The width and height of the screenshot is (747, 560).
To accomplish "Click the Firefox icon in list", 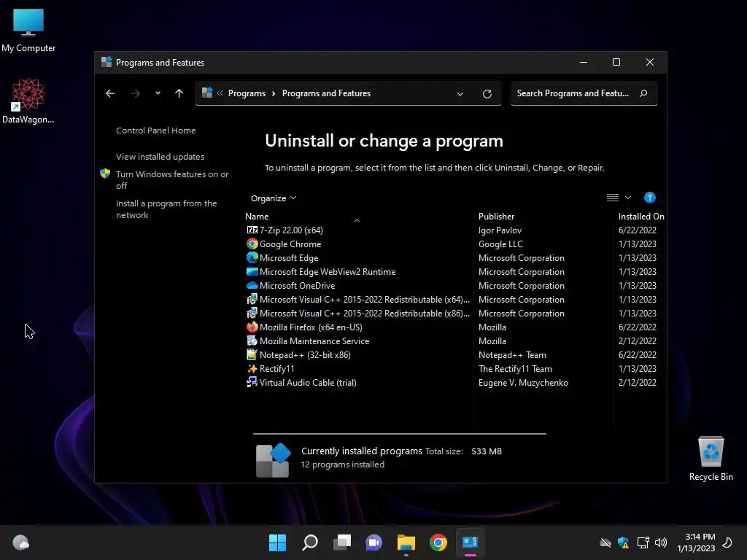I will click(x=252, y=327).
